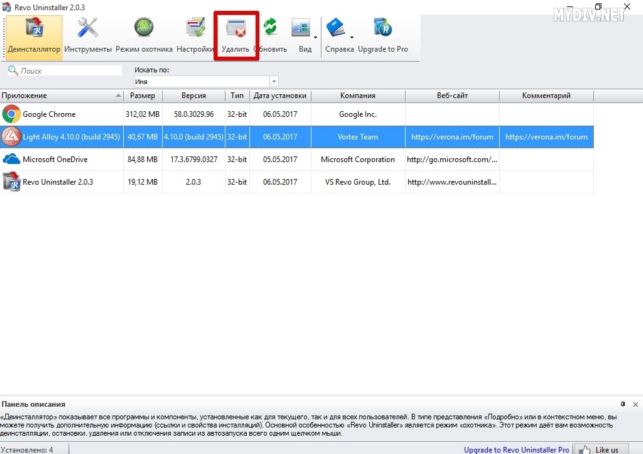643x454 pixels.
Task: Sort by Размер column header
Action: 142,96
